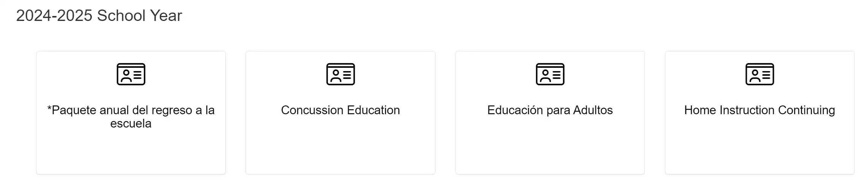Open '*Paquete anual del regreso a la' text

point(131,110)
